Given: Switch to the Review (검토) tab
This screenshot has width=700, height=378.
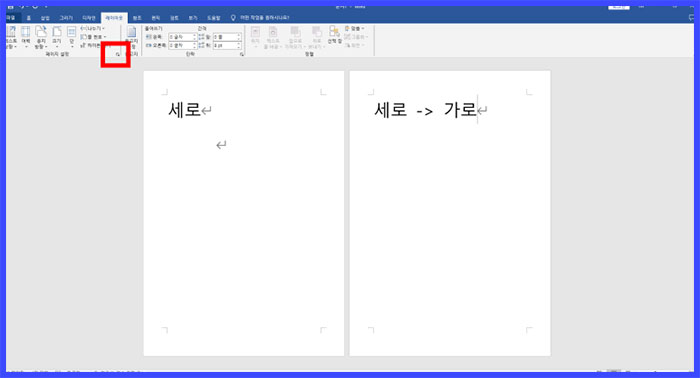Looking at the screenshot, I should click(x=175, y=18).
